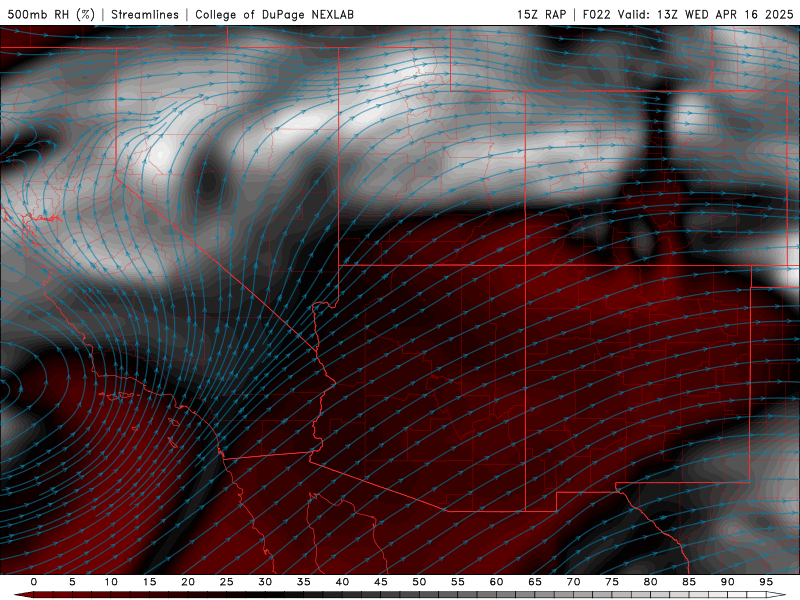Click the '500mb RH (%)' title text

(x=51, y=14)
